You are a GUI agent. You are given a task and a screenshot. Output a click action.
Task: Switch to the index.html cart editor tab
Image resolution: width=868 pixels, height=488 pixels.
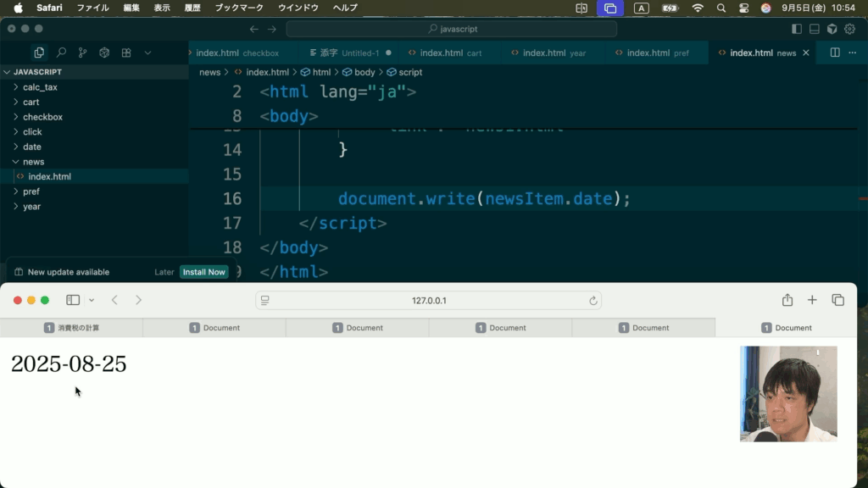tap(449, 53)
